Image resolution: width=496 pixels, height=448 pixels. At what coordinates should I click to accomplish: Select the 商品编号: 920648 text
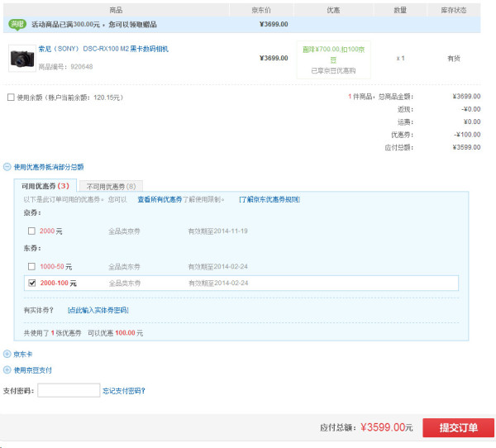point(65,67)
